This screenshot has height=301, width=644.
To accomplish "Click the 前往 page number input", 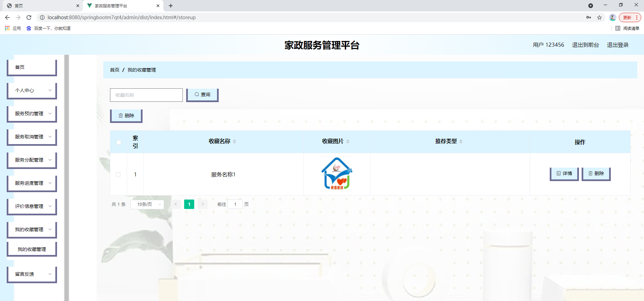I will (x=235, y=204).
